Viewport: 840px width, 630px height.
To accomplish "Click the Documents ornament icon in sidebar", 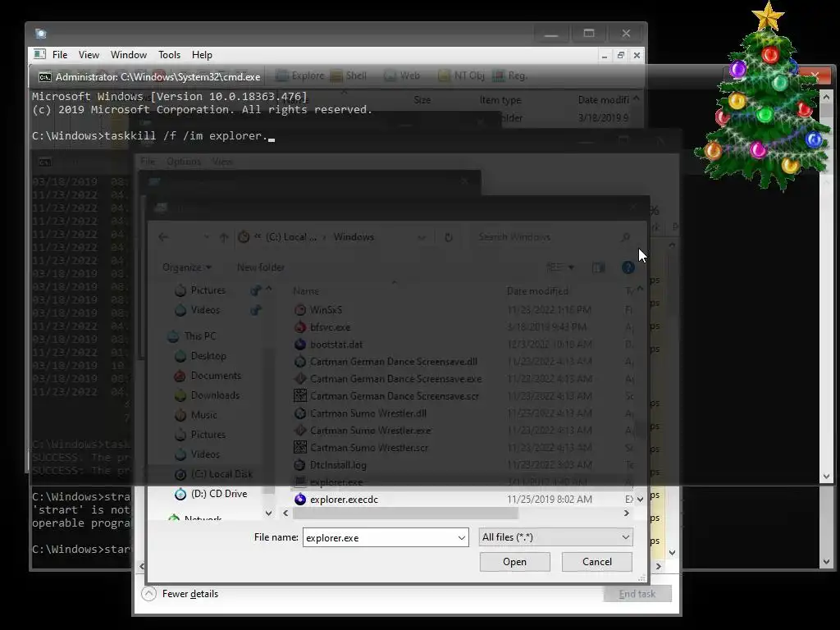I will pyautogui.click(x=180, y=376).
